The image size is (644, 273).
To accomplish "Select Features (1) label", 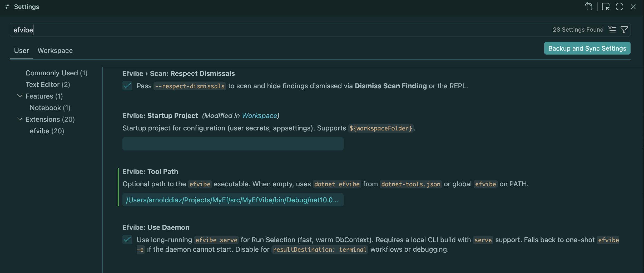I will [x=44, y=96].
